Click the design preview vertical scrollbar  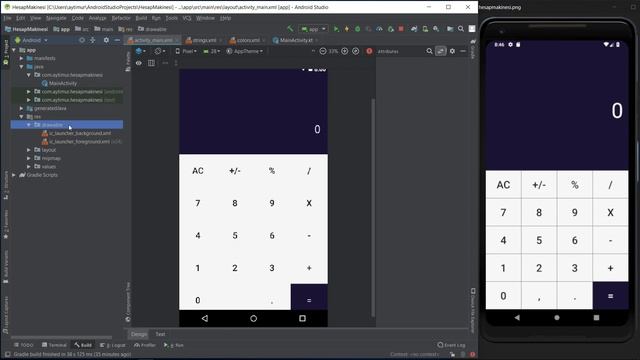coord(373,207)
